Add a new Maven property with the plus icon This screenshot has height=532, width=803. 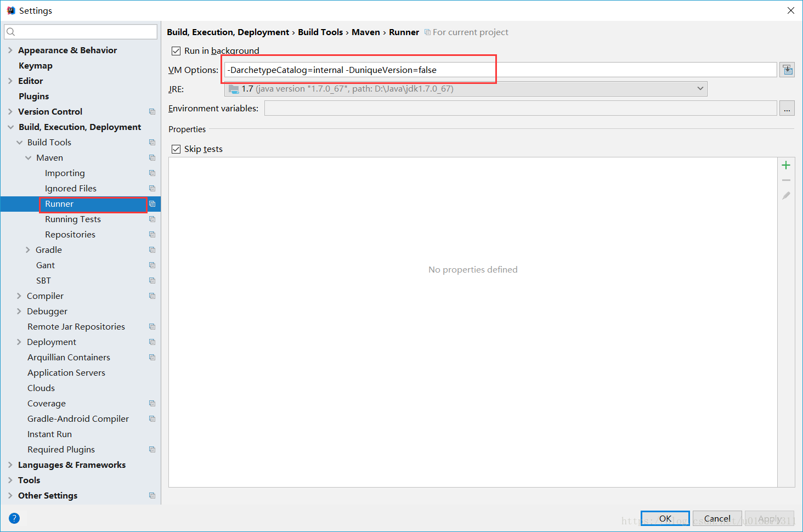pyautogui.click(x=786, y=165)
